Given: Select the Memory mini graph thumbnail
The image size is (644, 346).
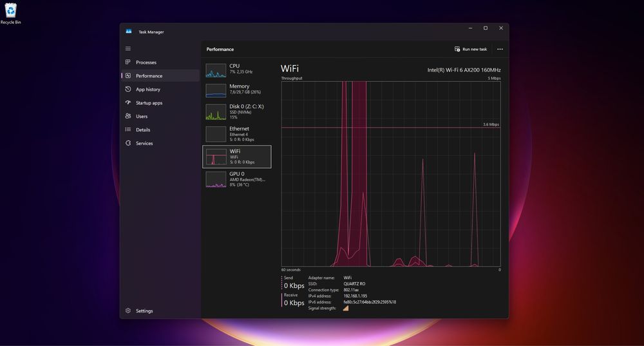Looking at the screenshot, I should tap(216, 90).
